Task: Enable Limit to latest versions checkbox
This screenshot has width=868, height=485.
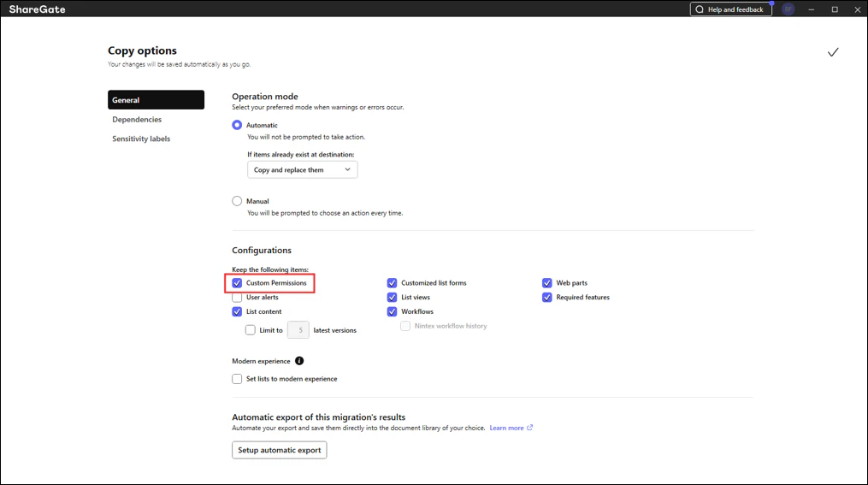Action: 251,330
